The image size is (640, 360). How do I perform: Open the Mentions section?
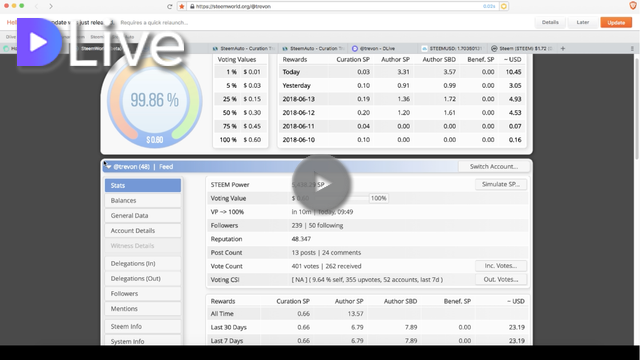pos(143,309)
